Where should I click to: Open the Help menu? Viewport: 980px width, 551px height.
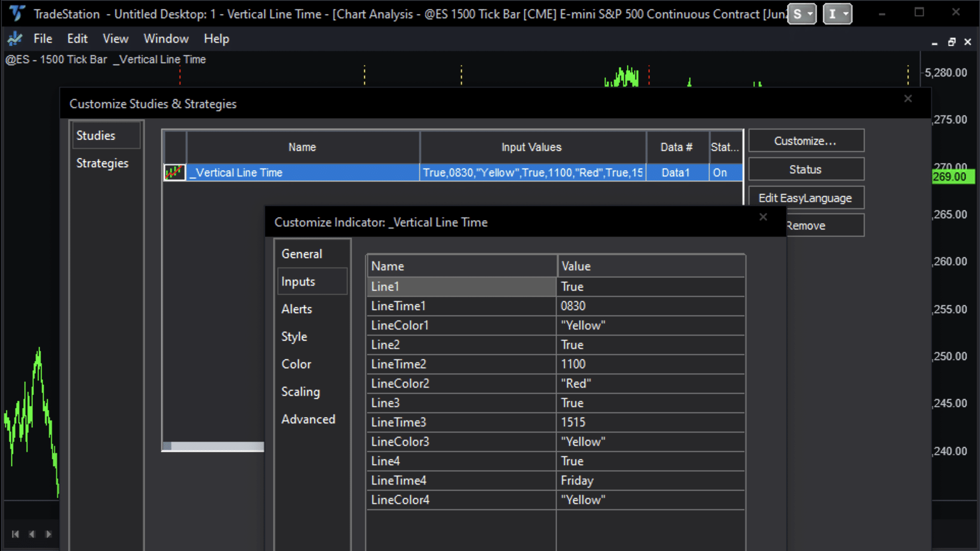[217, 39]
